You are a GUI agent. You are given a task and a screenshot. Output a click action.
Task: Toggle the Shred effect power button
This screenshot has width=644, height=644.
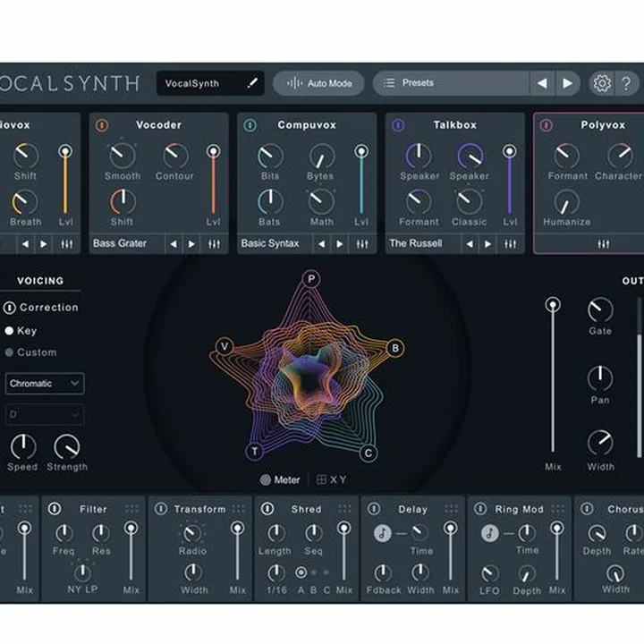pyautogui.click(x=267, y=509)
